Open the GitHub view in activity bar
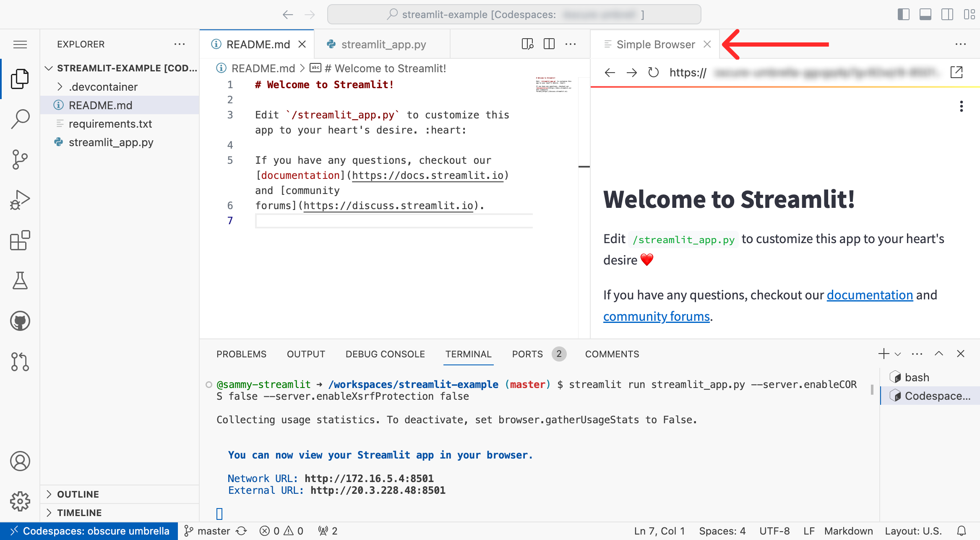Image resolution: width=980 pixels, height=540 pixels. tap(20, 321)
